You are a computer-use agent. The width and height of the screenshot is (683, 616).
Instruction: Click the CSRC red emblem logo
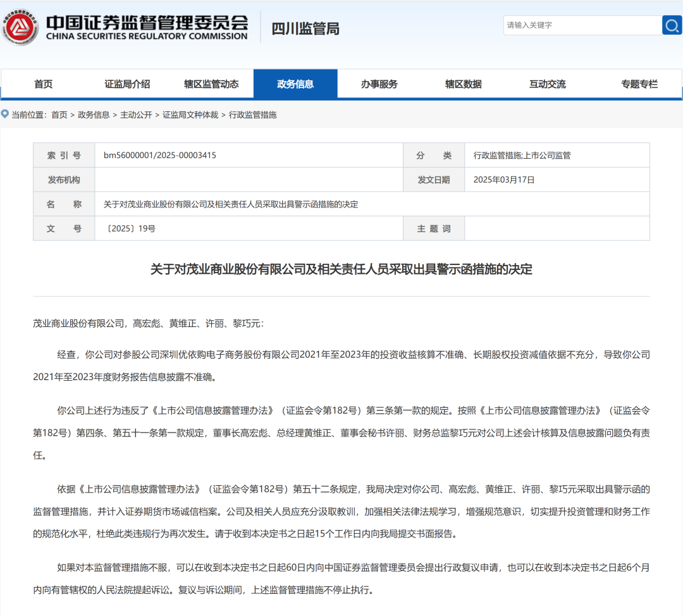[x=20, y=27]
